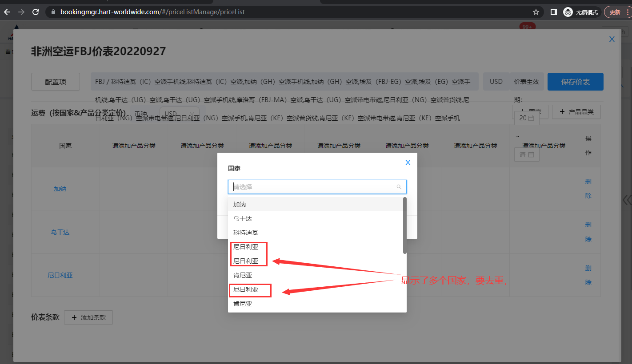
Task: Click the dropdown list scrollbar
Action: click(404, 226)
